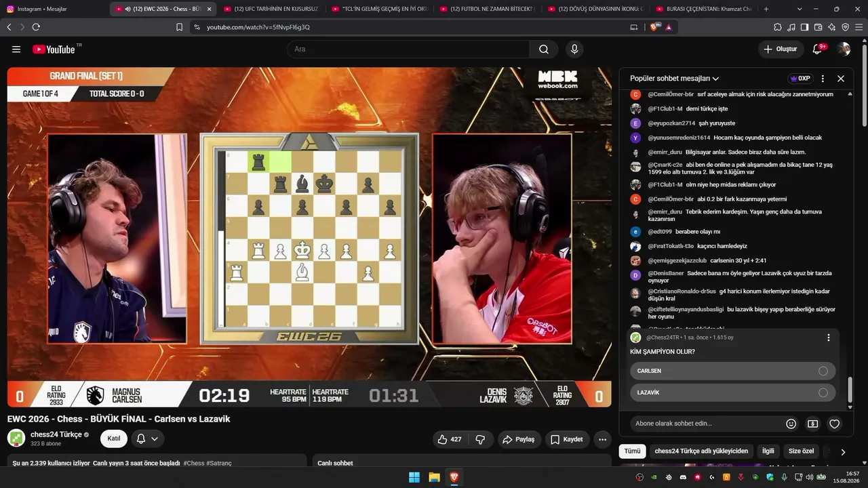Open Brave Shields lion icon

tap(654, 27)
